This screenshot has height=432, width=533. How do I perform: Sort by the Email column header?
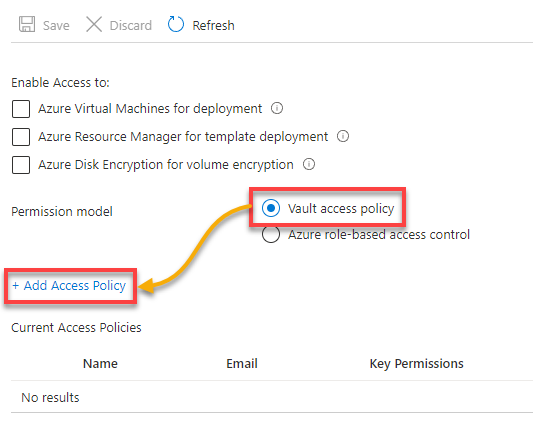click(242, 364)
